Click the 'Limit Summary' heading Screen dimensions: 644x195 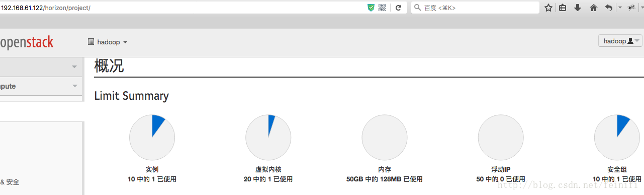pyautogui.click(x=132, y=96)
